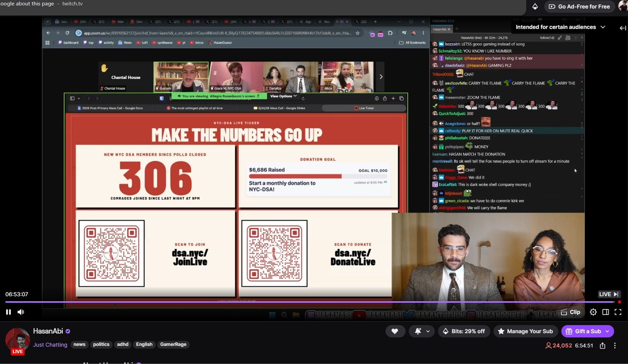Screen dimensions: 628x364
Task: Click the 6:54:51 stream uptime
Action: point(584,346)
